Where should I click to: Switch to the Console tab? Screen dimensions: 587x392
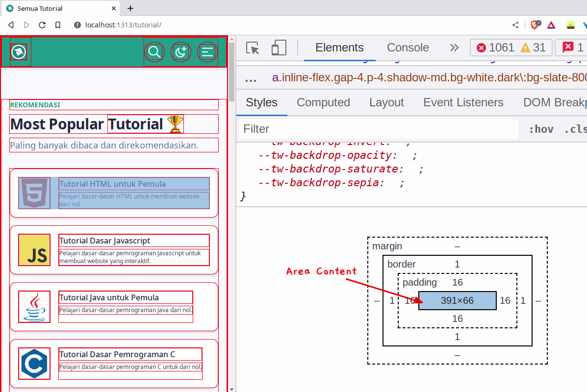pos(408,48)
